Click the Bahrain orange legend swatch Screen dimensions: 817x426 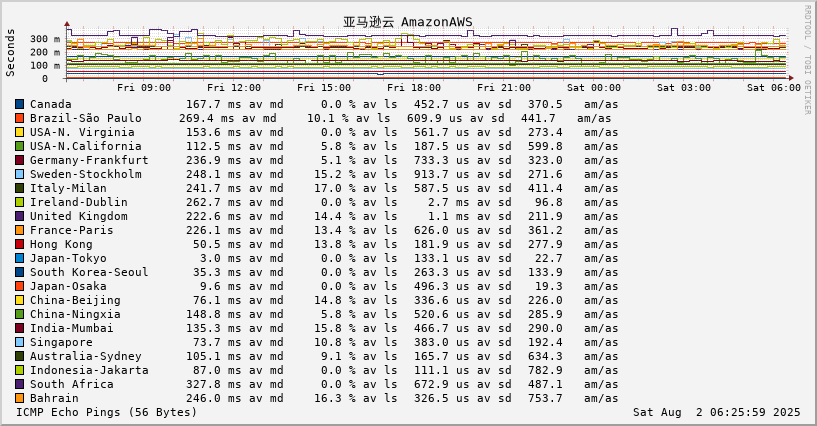click(19, 398)
